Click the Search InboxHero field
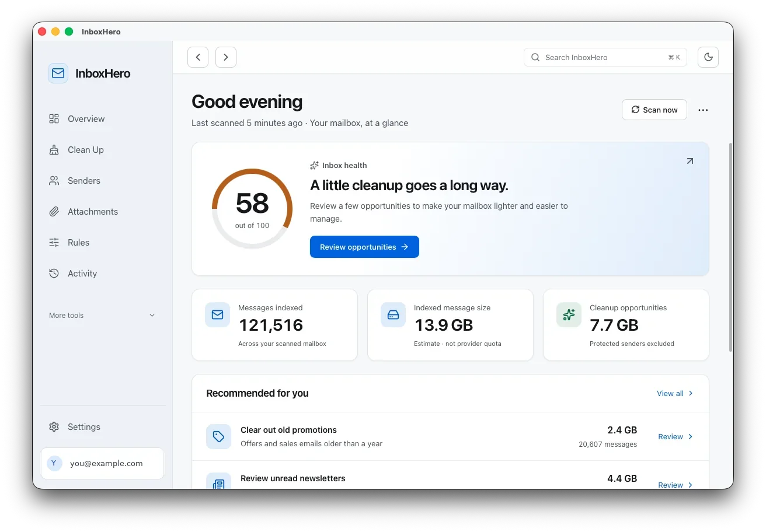766x532 pixels. coord(605,57)
